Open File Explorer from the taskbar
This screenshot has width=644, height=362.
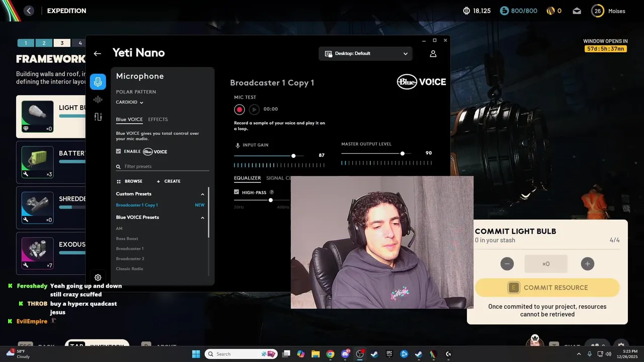click(x=315, y=354)
